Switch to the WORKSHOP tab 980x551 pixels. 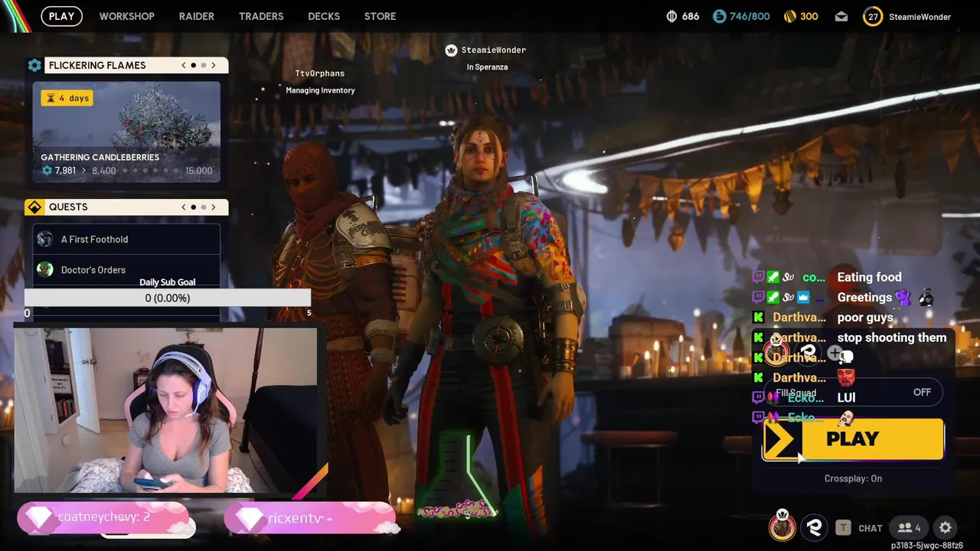click(126, 16)
